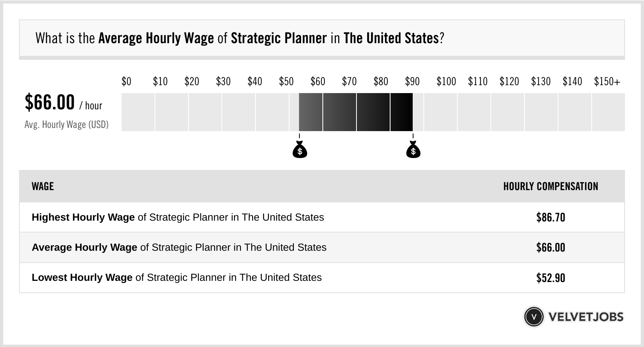Click the darkest segment of the wage bar
Viewport: 644px width, 347px height.
tap(402, 112)
